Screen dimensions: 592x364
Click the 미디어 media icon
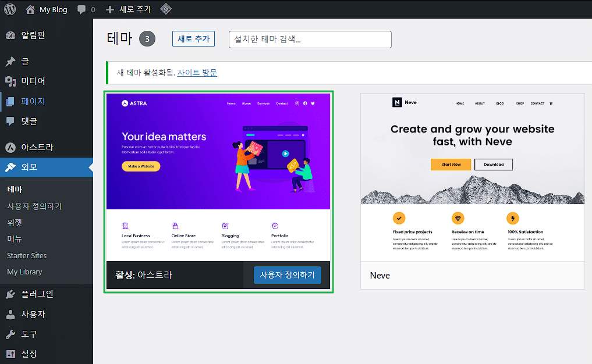point(10,81)
